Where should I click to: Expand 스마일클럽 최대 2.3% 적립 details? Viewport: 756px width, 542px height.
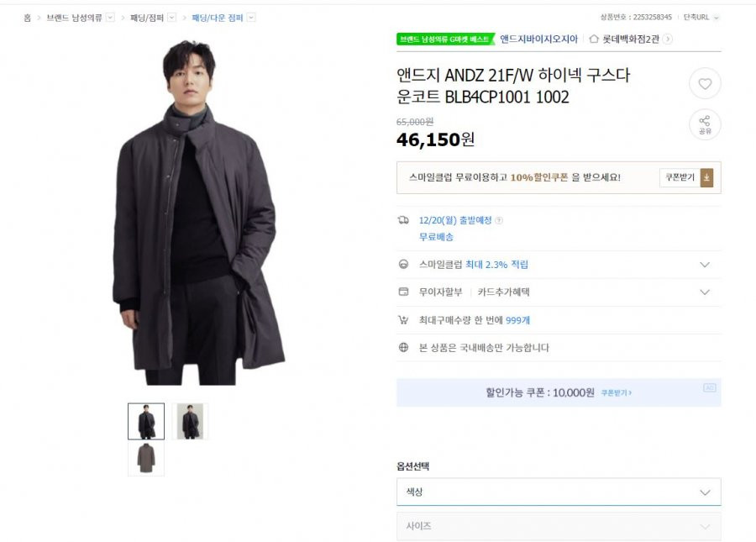pyautogui.click(x=559, y=265)
